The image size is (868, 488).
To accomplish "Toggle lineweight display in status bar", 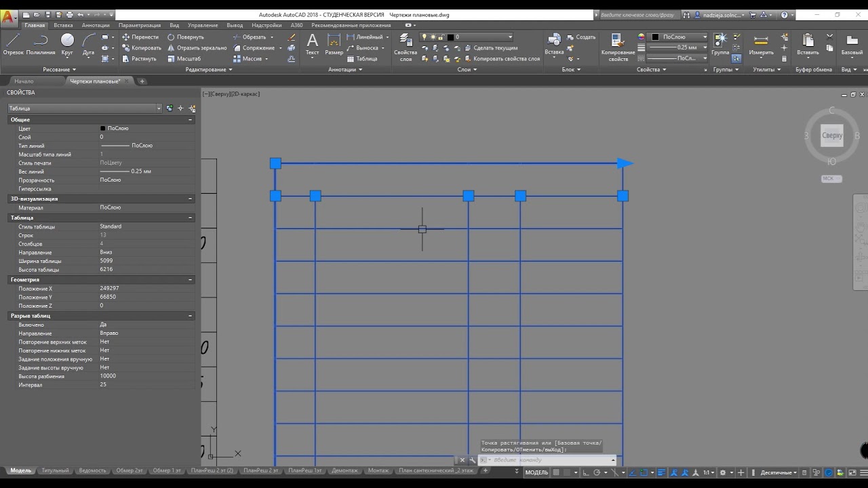I will [x=662, y=472].
